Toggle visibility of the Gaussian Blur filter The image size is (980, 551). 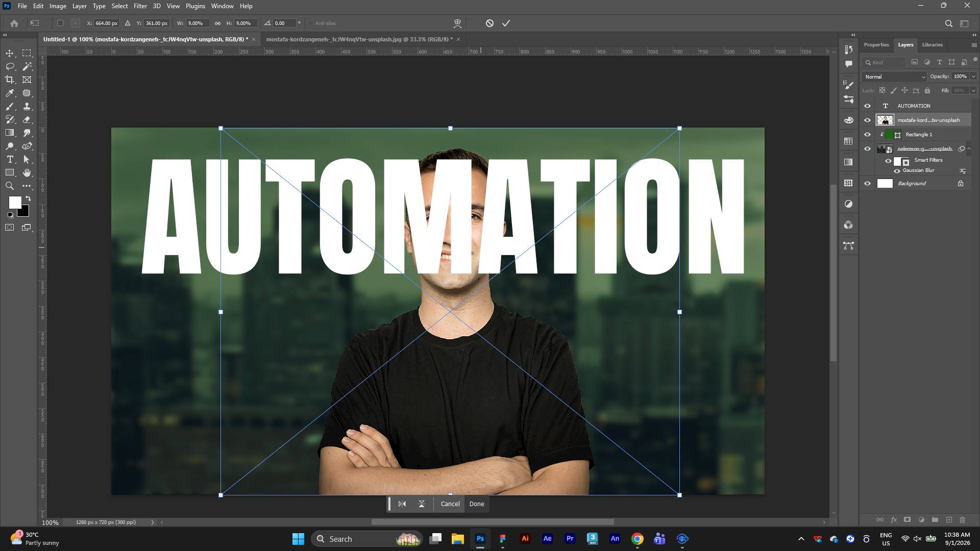(x=897, y=171)
